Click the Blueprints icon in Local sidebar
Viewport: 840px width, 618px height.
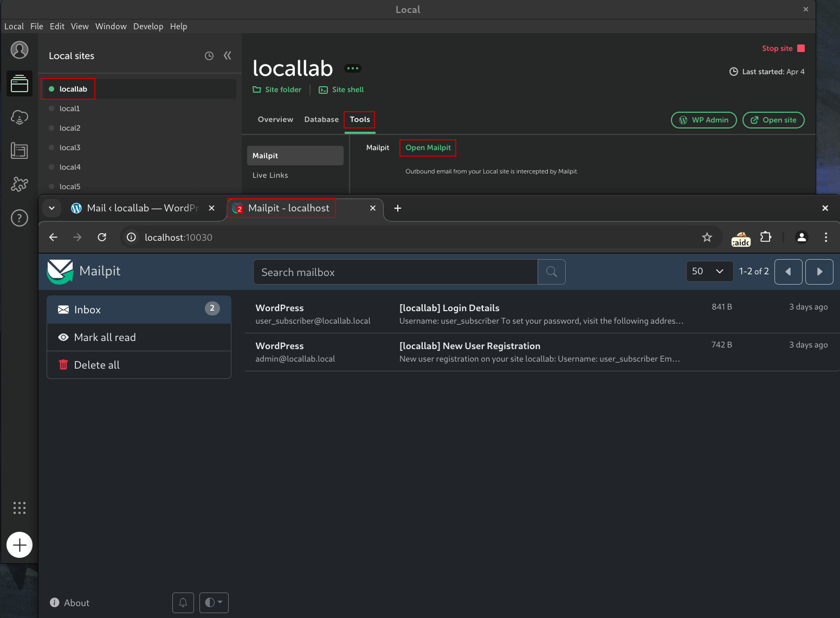click(x=20, y=151)
